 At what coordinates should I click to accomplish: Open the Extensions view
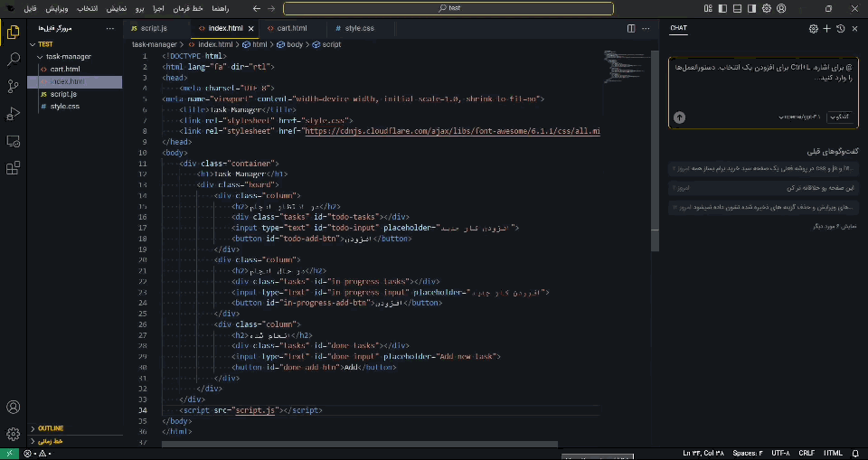14,168
